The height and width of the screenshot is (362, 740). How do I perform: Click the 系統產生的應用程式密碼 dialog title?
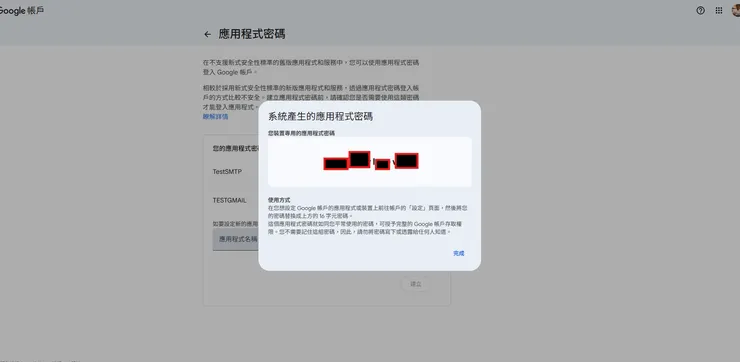coord(320,116)
